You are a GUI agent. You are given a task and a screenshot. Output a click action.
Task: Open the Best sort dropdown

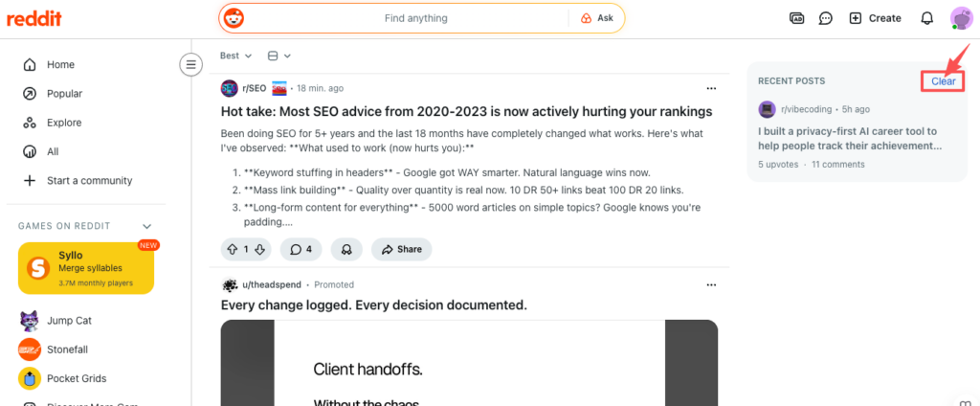(235, 56)
